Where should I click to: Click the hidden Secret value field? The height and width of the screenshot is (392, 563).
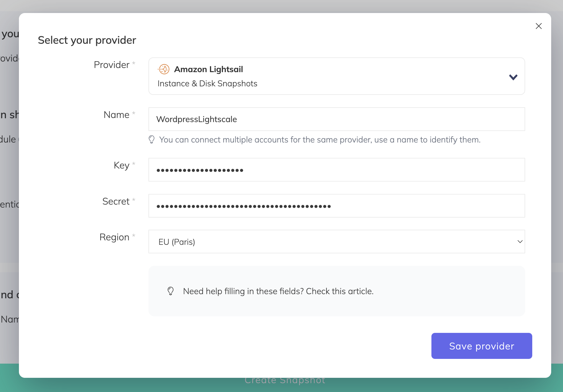(x=337, y=206)
